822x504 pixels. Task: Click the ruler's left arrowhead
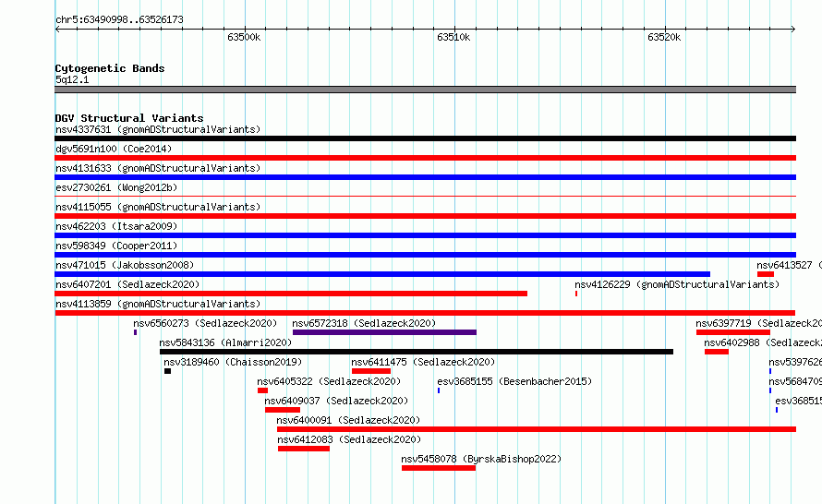pyautogui.click(x=57, y=29)
